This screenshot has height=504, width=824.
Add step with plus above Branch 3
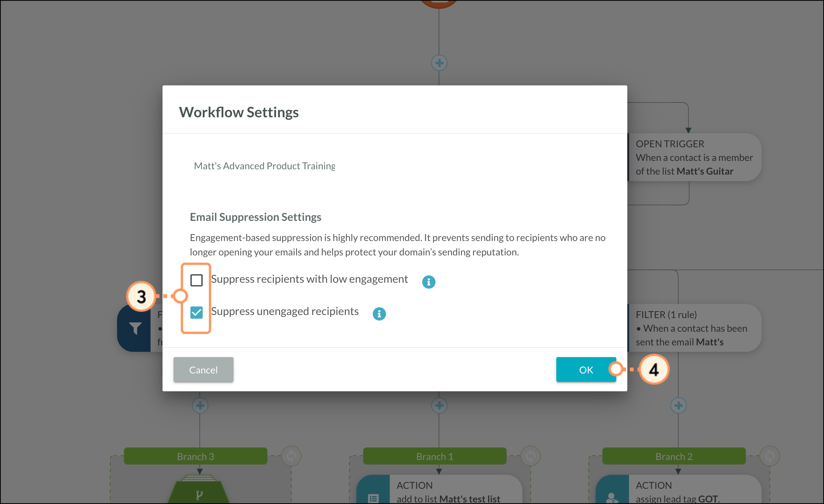click(x=200, y=406)
